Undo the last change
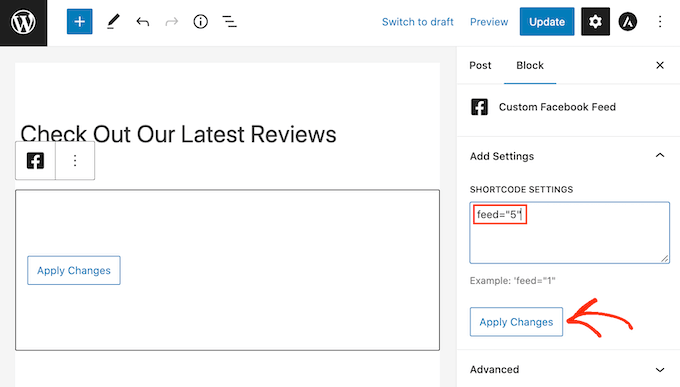680x387 pixels. [x=142, y=21]
